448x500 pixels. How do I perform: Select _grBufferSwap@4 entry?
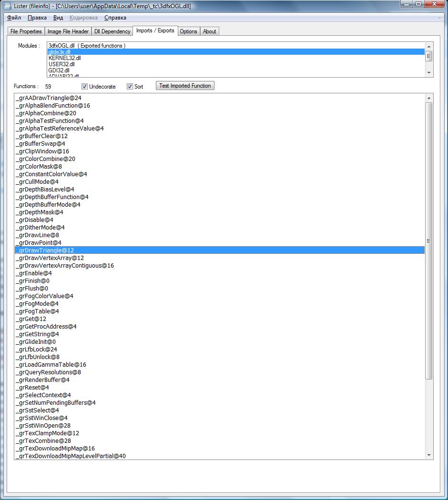coord(220,144)
